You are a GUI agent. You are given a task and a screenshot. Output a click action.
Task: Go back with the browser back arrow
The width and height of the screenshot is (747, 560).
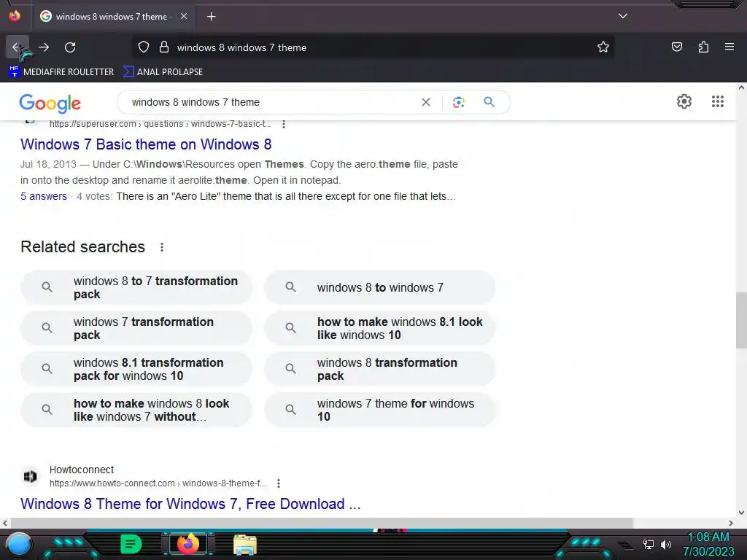(x=16, y=47)
